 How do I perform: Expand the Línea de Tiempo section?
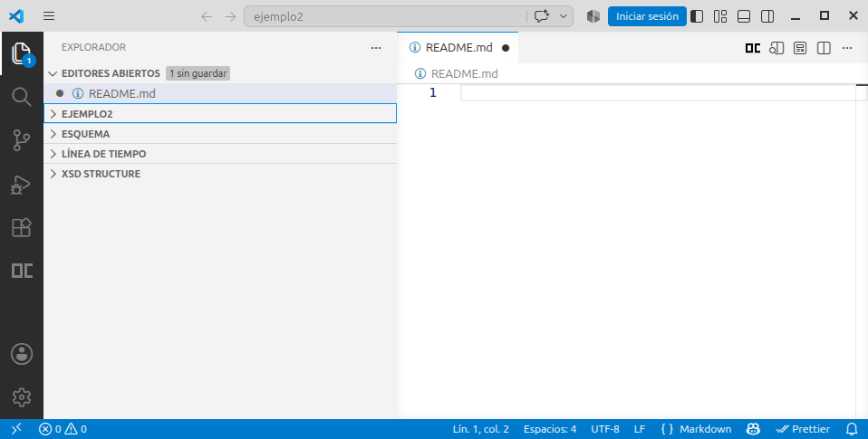coord(220,154)
